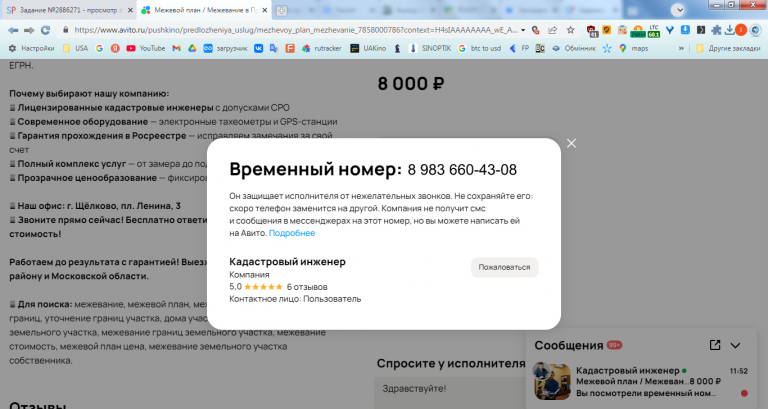Open the Yandex bookmark icon

tap(115, 48)
